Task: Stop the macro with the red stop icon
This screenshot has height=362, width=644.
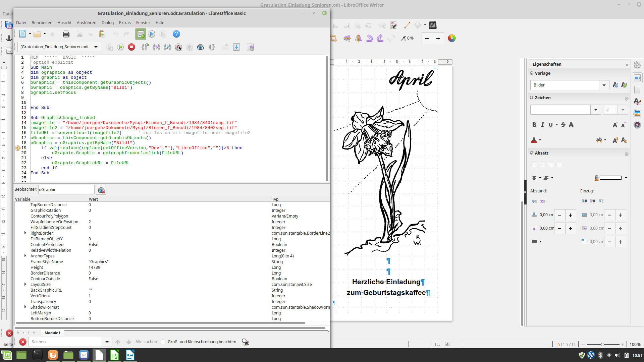Action: pyautogui.click(x=131, y=47)
